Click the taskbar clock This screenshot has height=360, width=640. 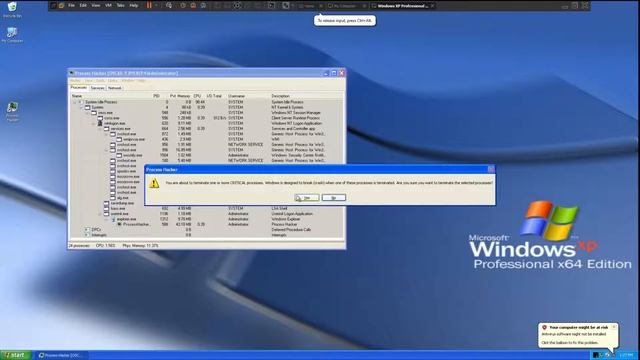click(625, 355)
